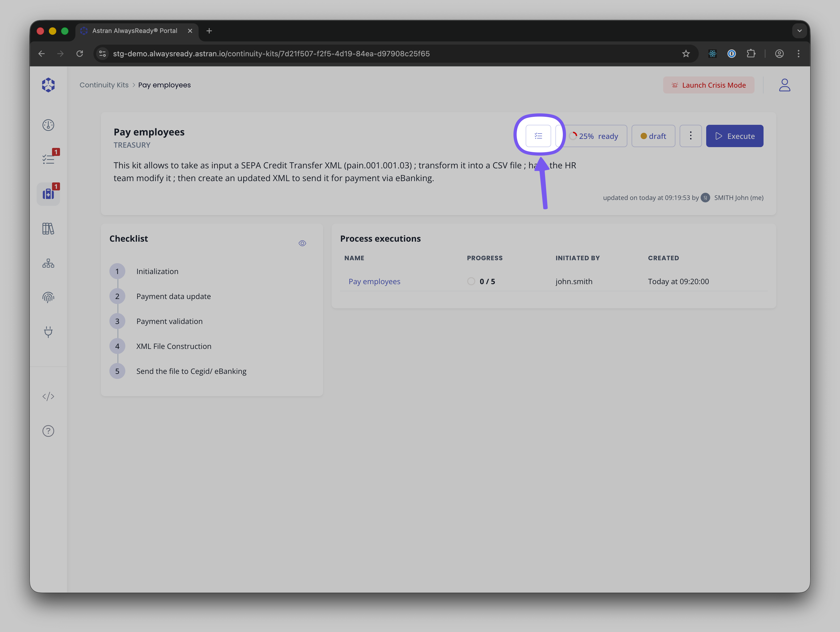Viewport: 840px width, 632px height.
Task: Expand the chevron at top right of window
Action: (x=799, y=31)
